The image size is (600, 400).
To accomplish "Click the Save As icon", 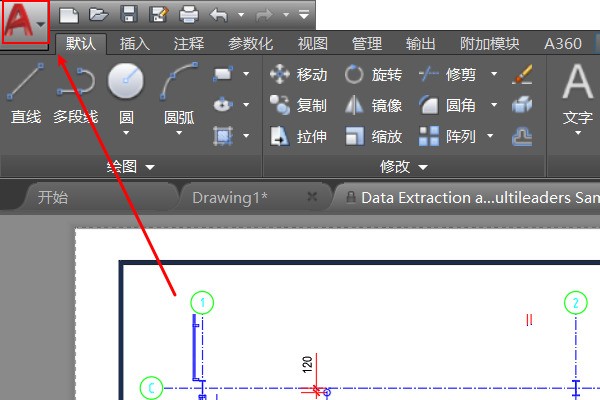I will (159, 15).
